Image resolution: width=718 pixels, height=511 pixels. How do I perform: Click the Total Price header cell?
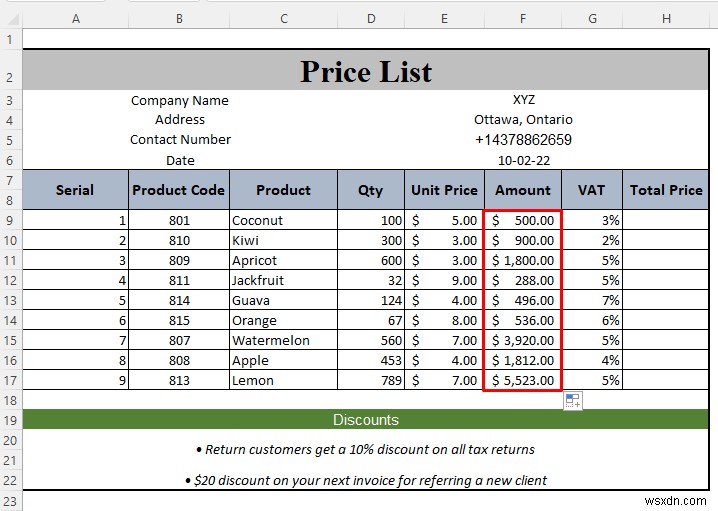click(666, 190)
